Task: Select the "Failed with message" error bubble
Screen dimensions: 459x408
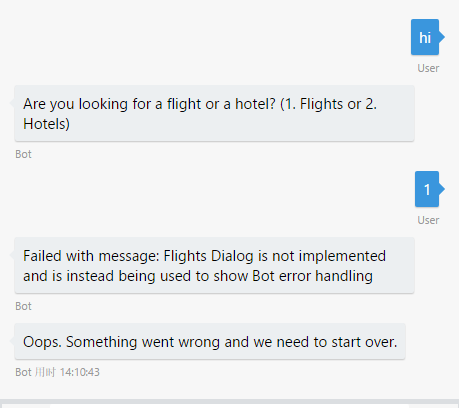Action: pos(214,265)
